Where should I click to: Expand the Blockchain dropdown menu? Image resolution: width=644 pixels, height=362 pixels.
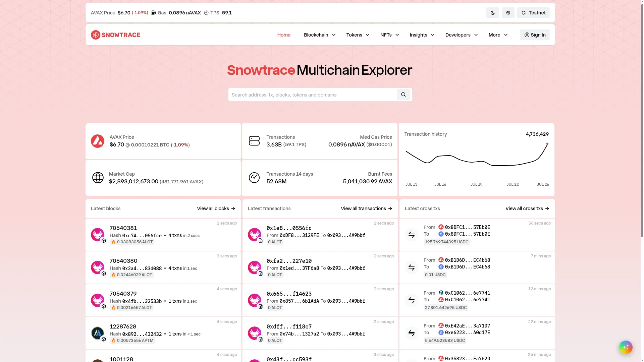[320, 35]
